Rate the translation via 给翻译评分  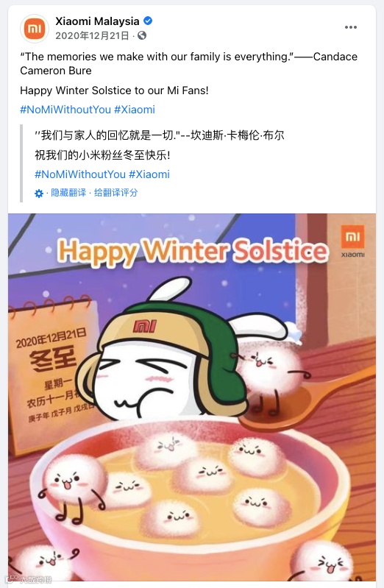(x=116, y=193)
